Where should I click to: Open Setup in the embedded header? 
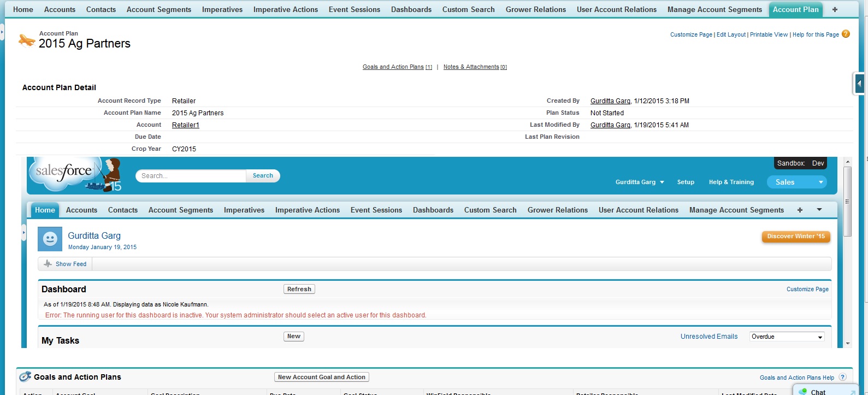point(686,182)
